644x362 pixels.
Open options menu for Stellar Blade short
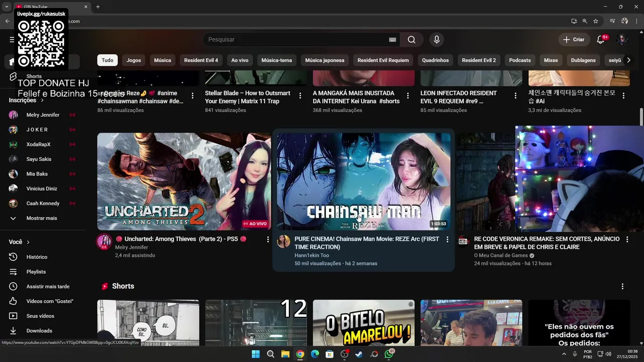coord(300,96)
